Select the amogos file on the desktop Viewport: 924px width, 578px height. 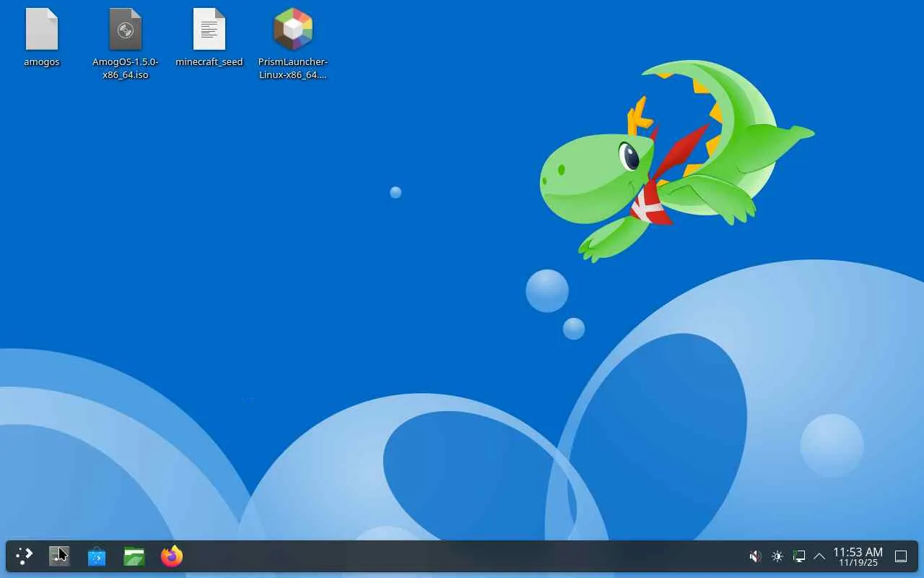tap(42, 38)
